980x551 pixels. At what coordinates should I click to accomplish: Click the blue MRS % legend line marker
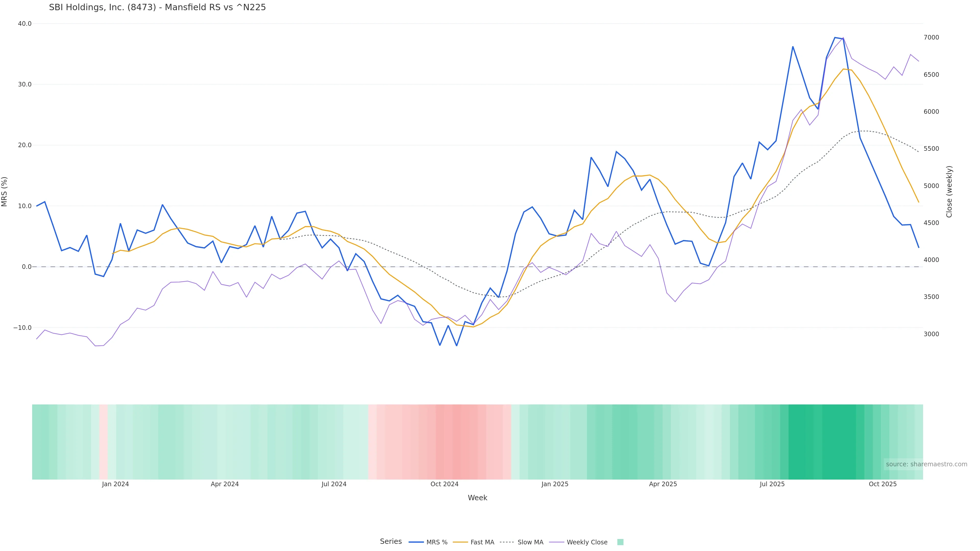pos(416,542)
